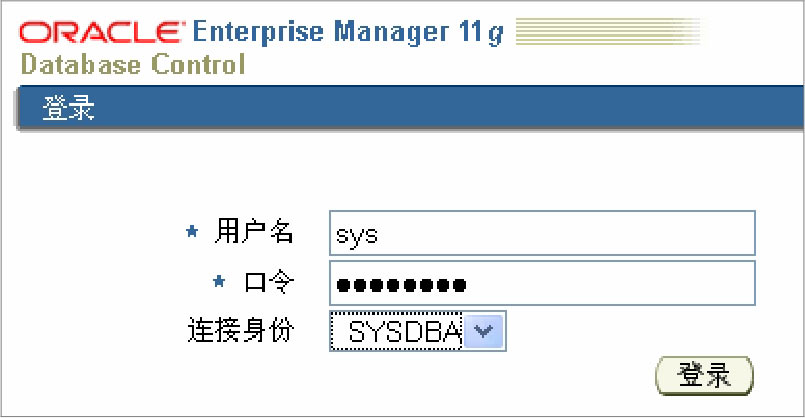Focus the 用户名 input field
This screenshot has width=805, height=418.
(x=541, y=234)
